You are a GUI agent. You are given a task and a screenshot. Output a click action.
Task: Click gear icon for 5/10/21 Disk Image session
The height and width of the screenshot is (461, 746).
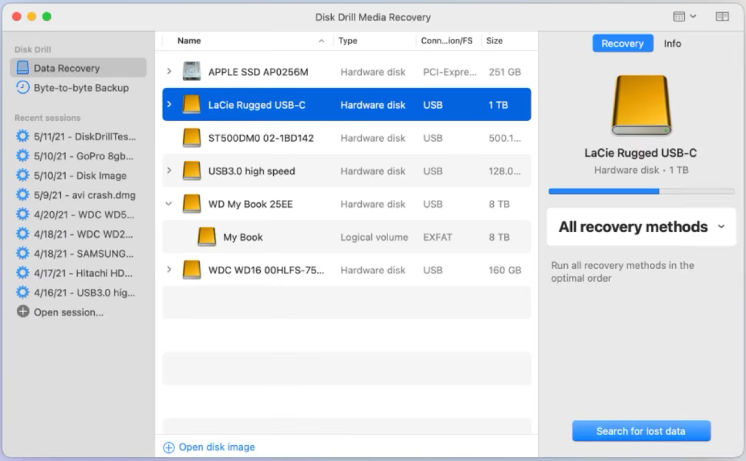pyautogui.click(x=22, y=176)
